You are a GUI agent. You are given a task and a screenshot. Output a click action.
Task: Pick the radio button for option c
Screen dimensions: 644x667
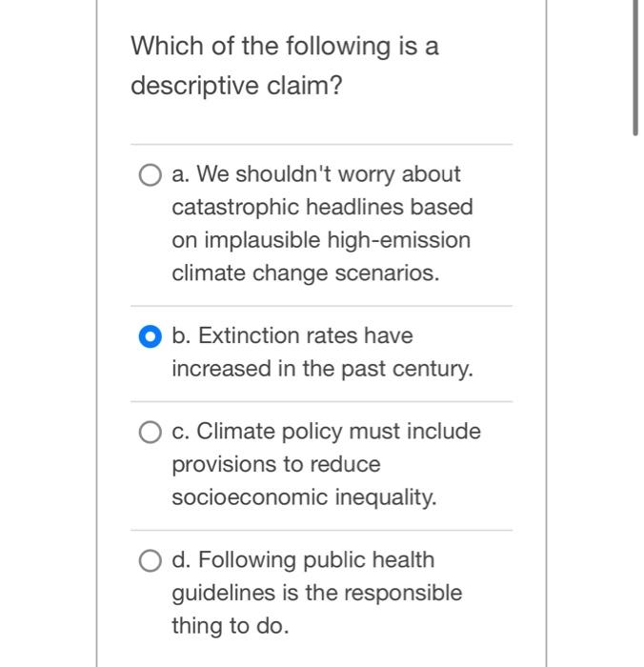150,433
